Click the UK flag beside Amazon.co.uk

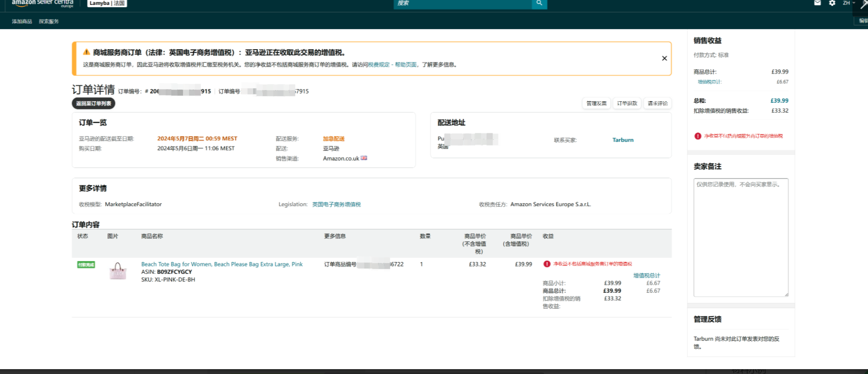click(x=364, y=158)
